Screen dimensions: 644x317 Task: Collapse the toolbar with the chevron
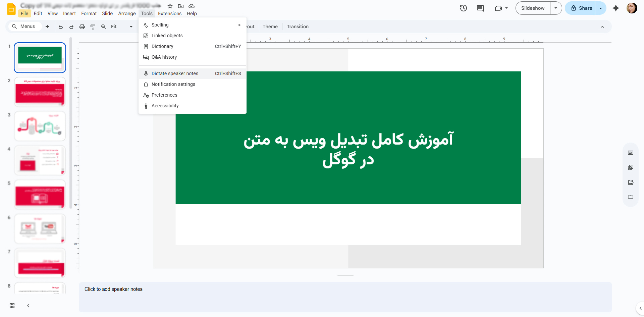602,27
